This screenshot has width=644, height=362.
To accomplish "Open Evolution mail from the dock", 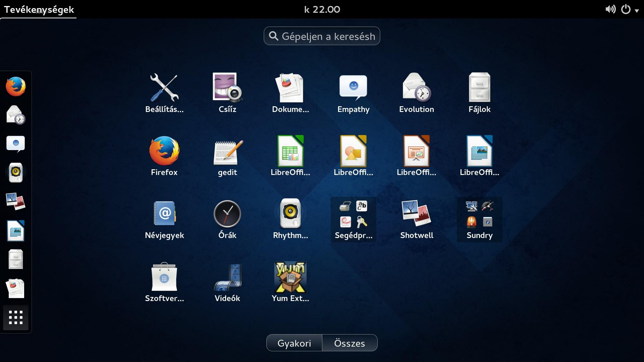I will pyautogui.click(x=16, y=115).
